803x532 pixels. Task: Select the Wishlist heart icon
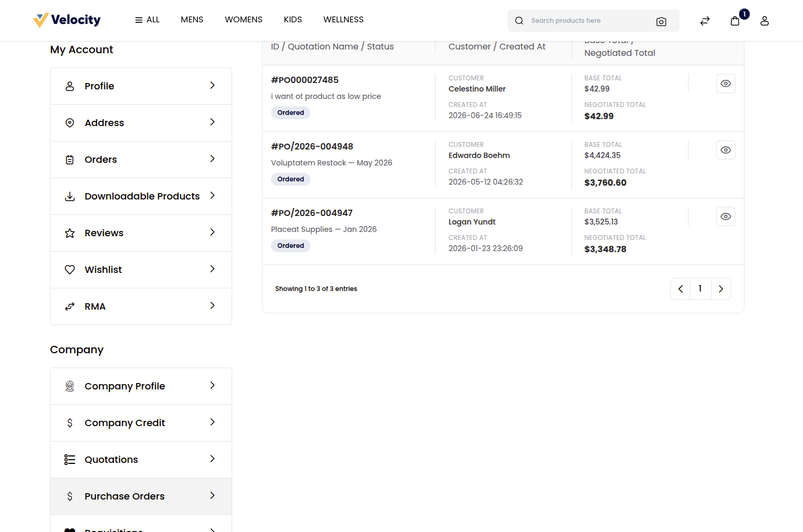(70, 270)
